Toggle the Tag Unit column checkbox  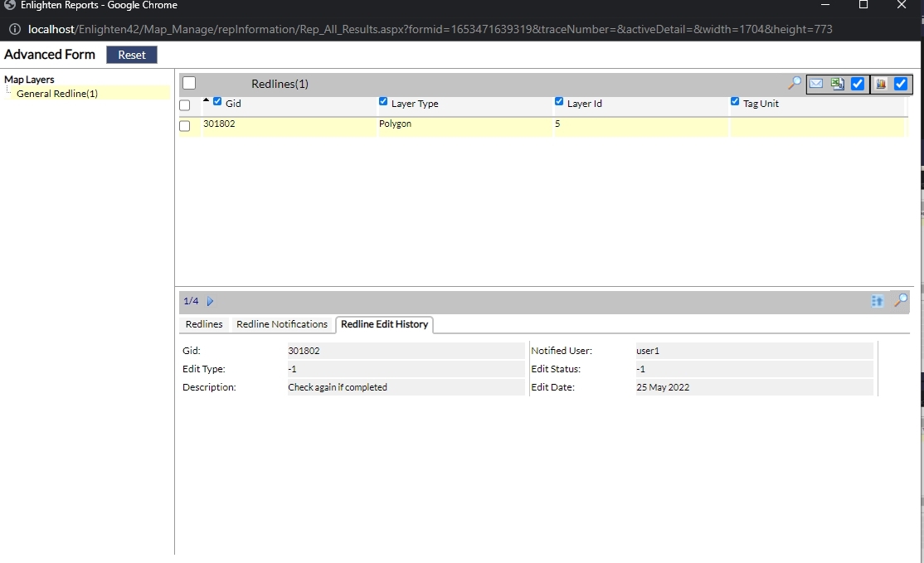735,102
